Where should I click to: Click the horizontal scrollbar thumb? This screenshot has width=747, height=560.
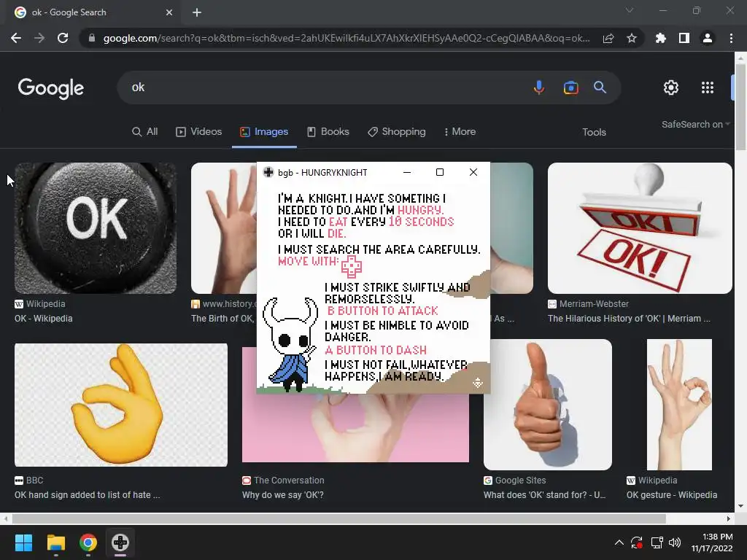click(x=338, y=518)
